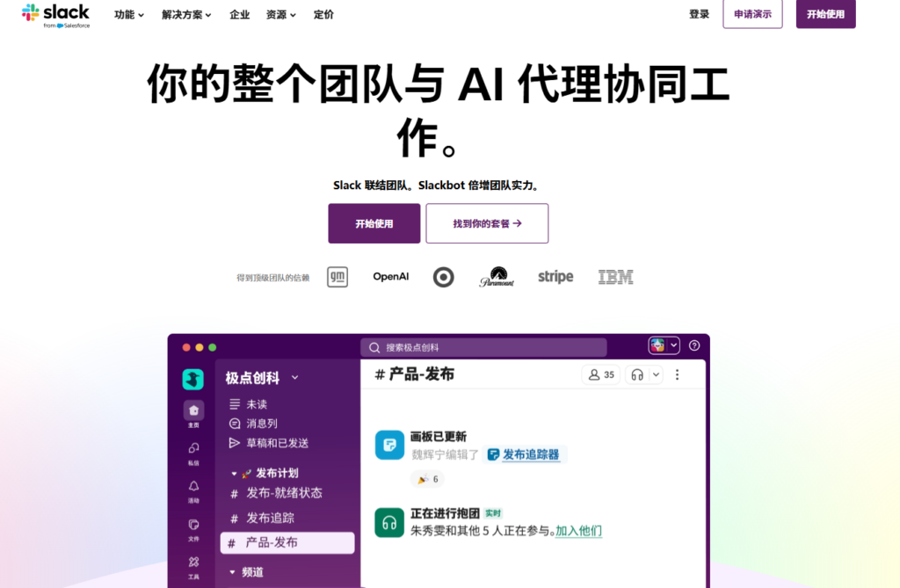
Task: Click the # 产品-发布 channel title
Action: coord(415,374)
